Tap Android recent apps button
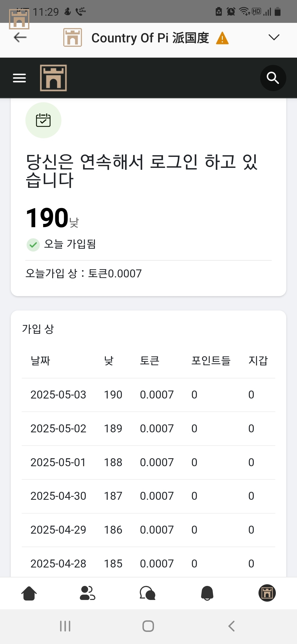 (65, 626)
